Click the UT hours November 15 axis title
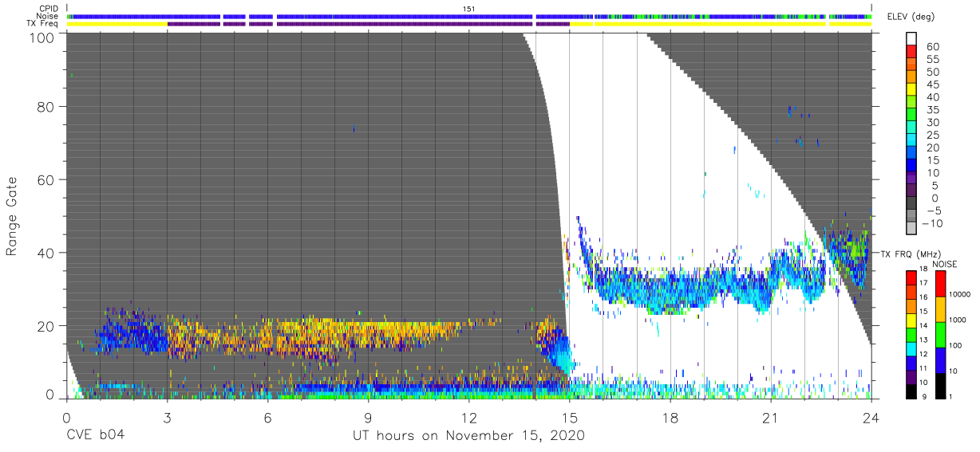This screenshot has width=980, height=452. coord(469,436)
